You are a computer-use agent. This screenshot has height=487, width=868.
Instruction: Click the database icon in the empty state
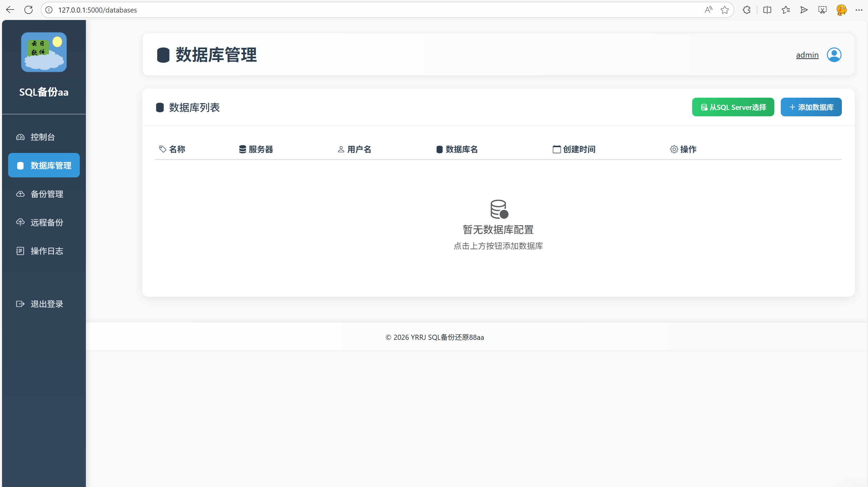tap(498, 209)
